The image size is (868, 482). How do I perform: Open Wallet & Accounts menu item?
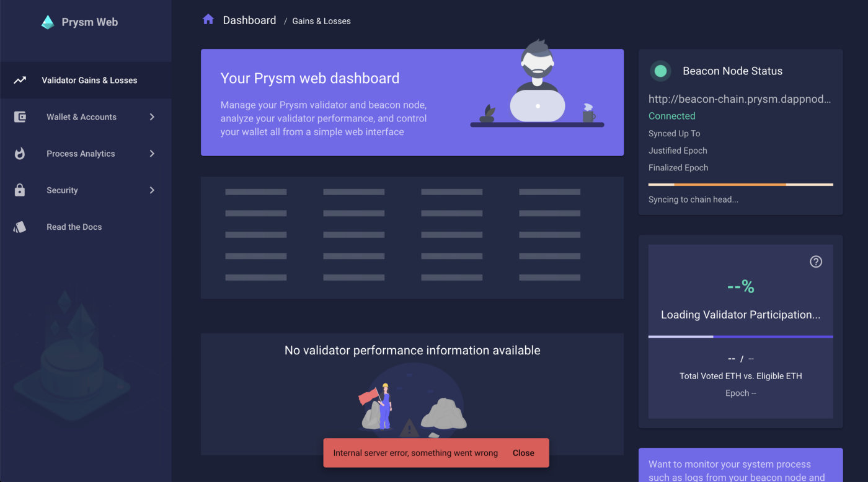[86, 116]
